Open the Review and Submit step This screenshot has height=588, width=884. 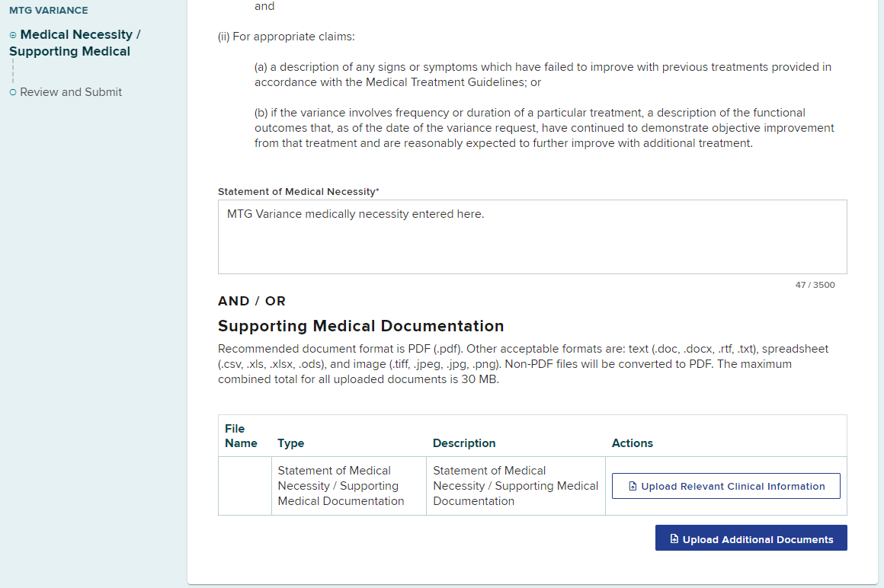[x=71, y=92]
